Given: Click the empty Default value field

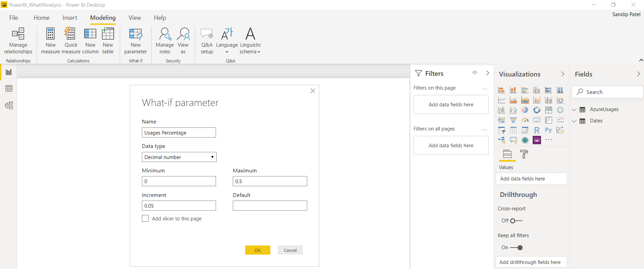Looking at the screenshot, I should click(270, 206).
